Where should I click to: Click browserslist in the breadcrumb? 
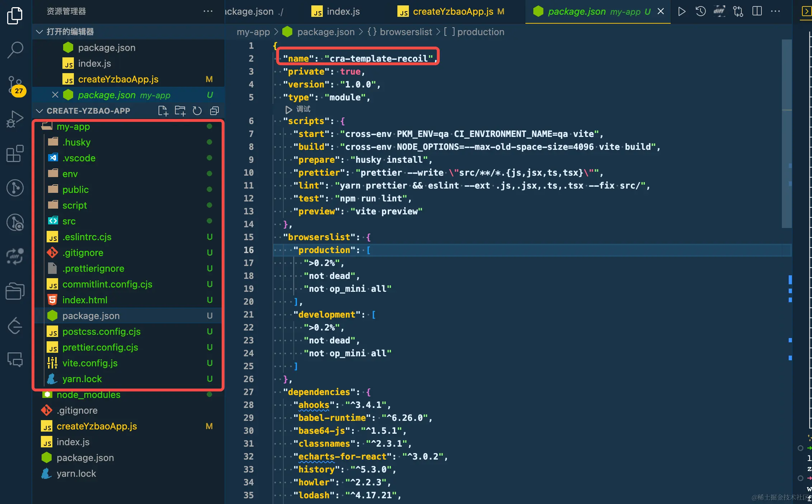click(x=405, y=32)
